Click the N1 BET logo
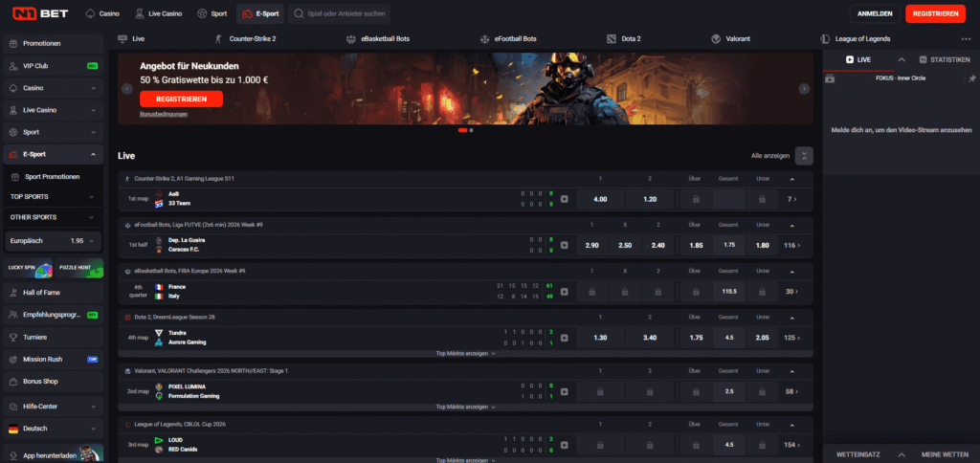The image size is (980, 463). pyautogui.click(x=39, y=13)
